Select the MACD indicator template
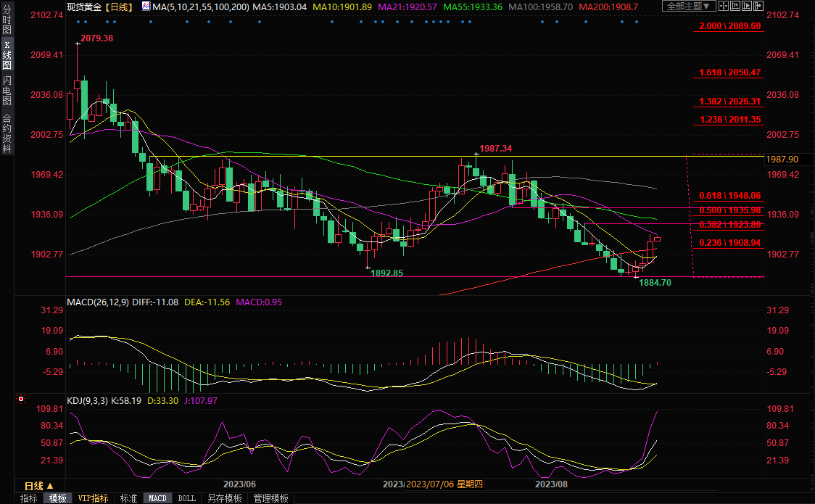Viewport: 815px width, 504px height. 157,498
